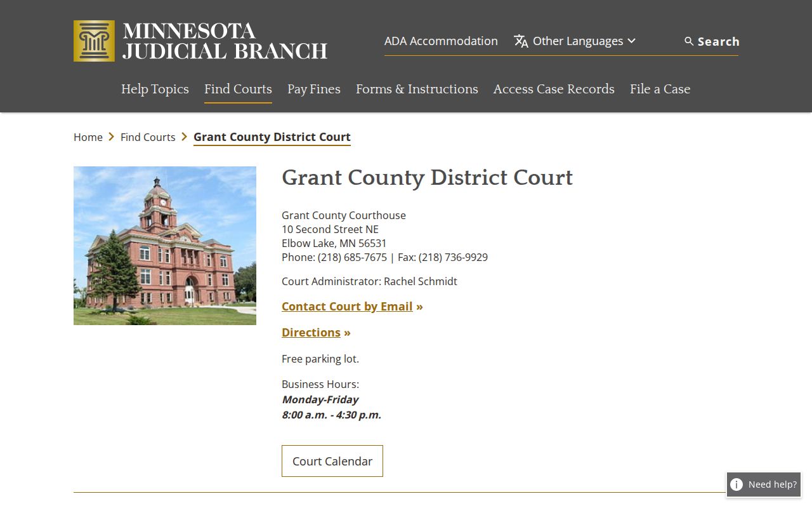Click the Court Administrator: Rachel Schmidt text
The height and width of the screenshot is (508, 812).
point(369,281)
